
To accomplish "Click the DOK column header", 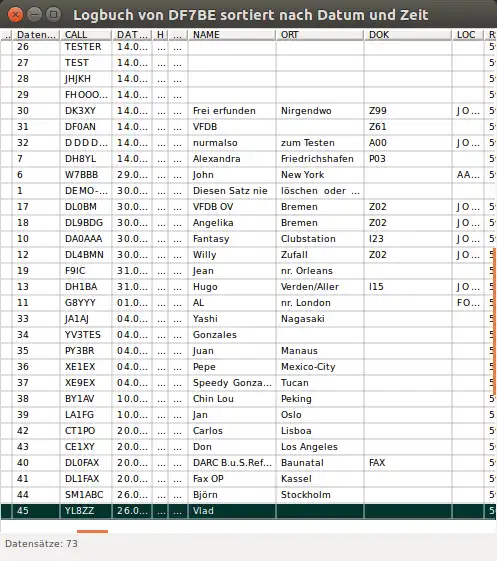I will (x=408, y=35).
